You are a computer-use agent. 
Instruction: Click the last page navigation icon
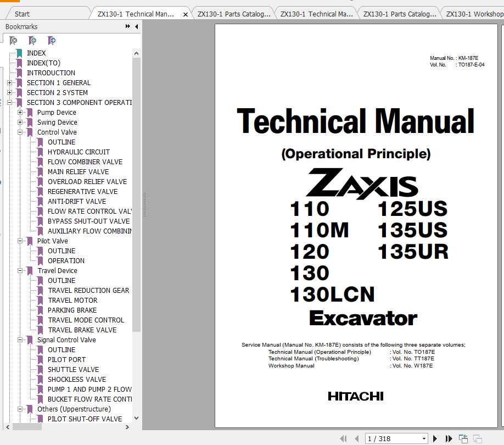(449, 438)
